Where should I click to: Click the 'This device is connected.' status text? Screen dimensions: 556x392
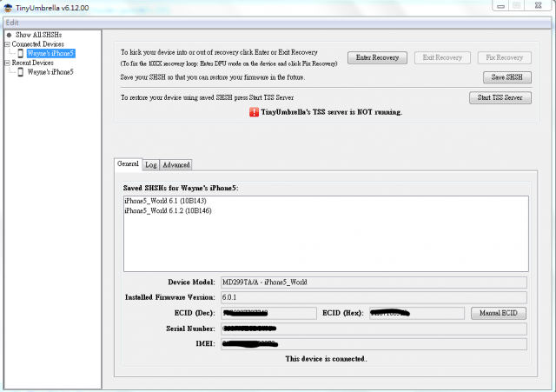tap(327, 359)
